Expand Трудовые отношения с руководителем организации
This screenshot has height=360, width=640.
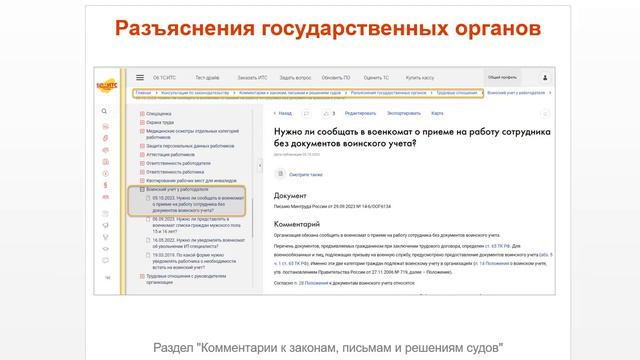point(142,276)
